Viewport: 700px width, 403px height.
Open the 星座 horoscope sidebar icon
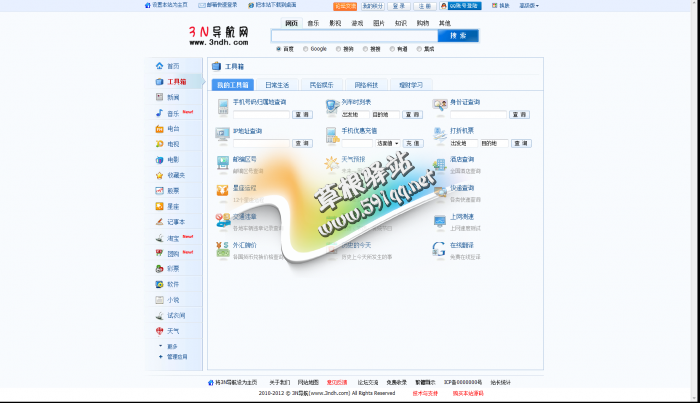[x=159, y=206]
